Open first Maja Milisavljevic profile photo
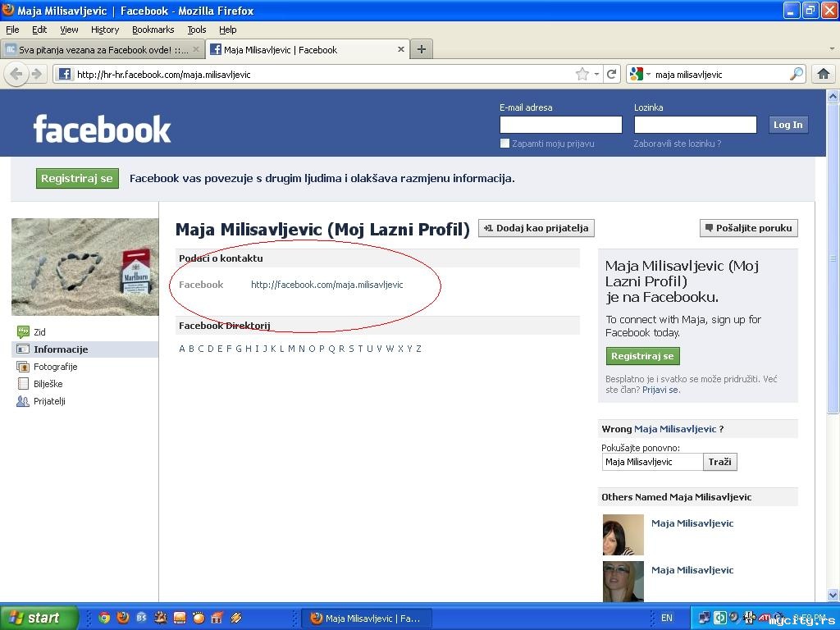This screenshot has height=630, width=840. point(623,535)
